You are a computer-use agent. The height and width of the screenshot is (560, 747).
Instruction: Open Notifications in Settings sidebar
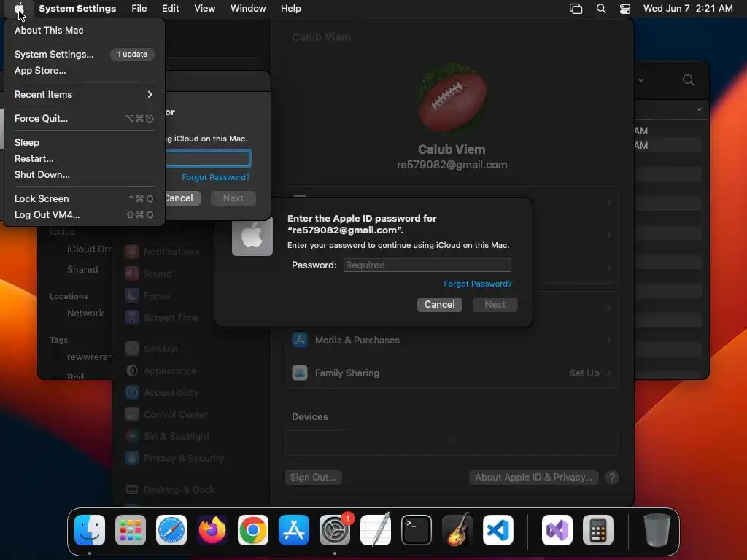[162, 252]
